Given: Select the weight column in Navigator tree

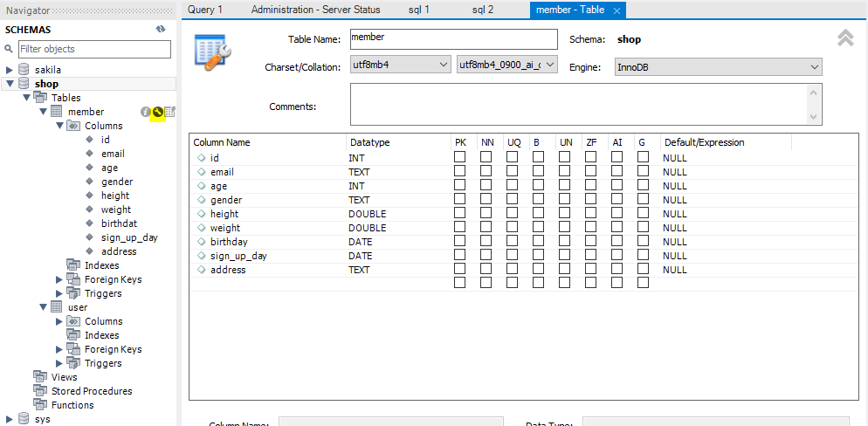Looking at the screenshot, I should click(x=116, y=210).
